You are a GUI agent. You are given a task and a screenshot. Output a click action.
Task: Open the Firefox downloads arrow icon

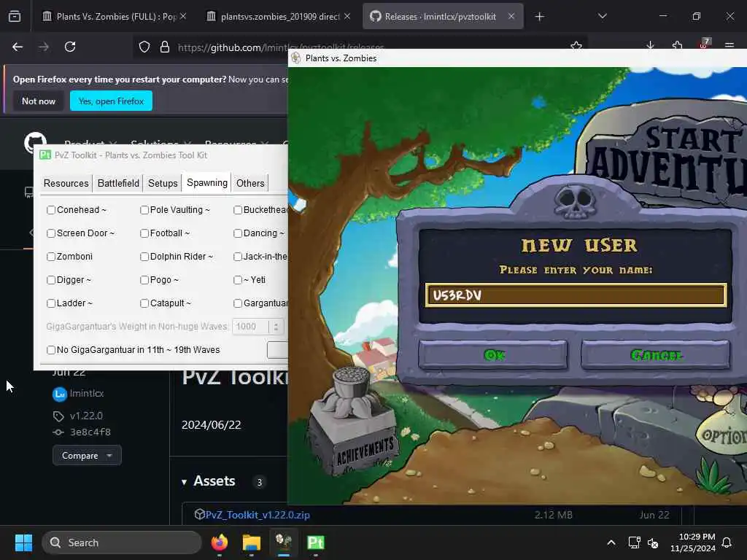(x=650, y=46)
